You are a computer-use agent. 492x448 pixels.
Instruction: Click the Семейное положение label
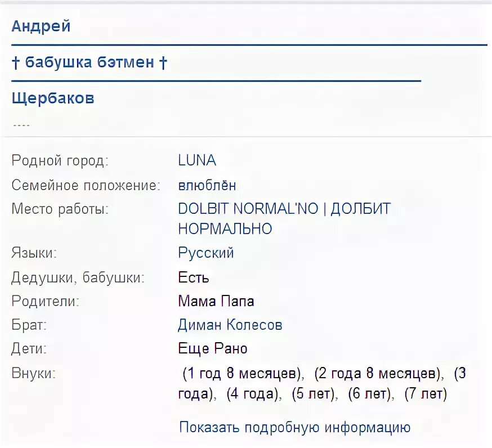pos(86,185)
